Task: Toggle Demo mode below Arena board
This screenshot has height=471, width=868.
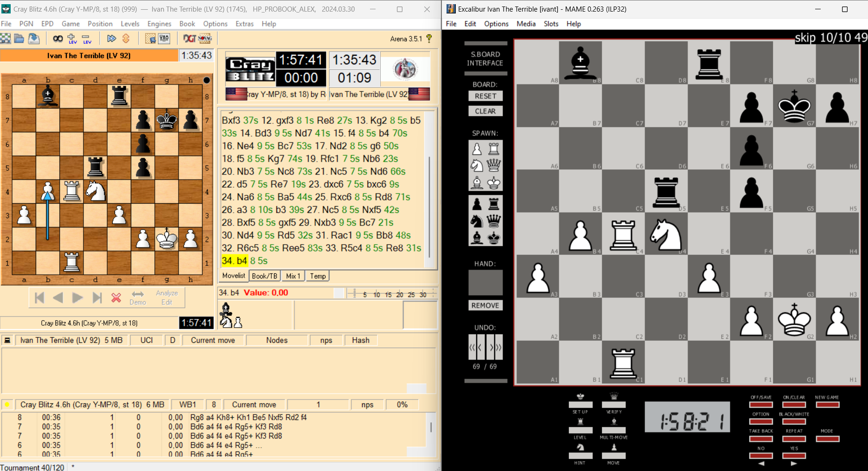Action: click(138, 297)
